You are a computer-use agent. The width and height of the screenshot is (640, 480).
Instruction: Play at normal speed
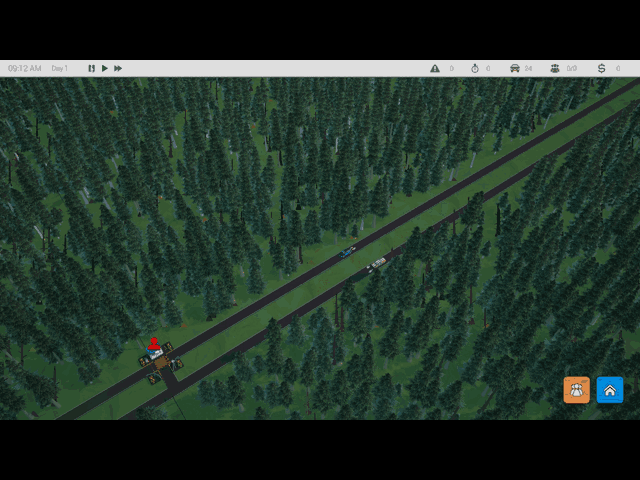click(x=105, y=68)
